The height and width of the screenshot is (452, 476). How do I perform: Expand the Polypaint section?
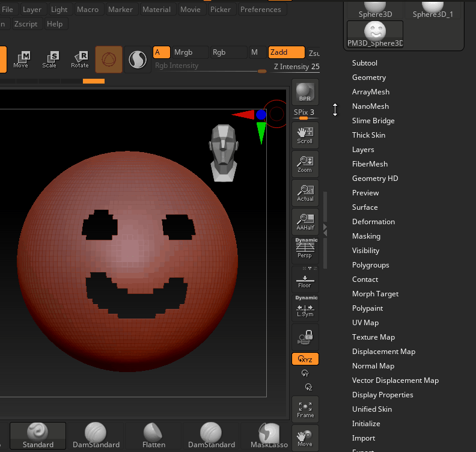[367, 308]
